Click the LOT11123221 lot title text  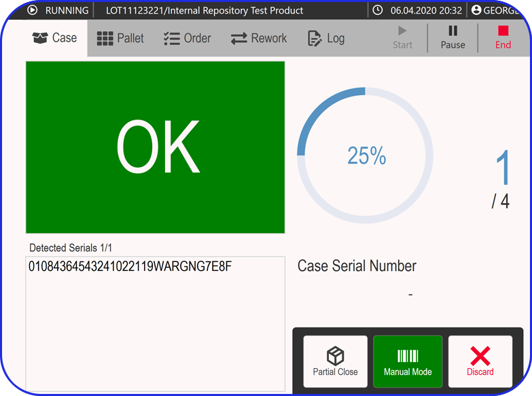(x=205, y=10)
